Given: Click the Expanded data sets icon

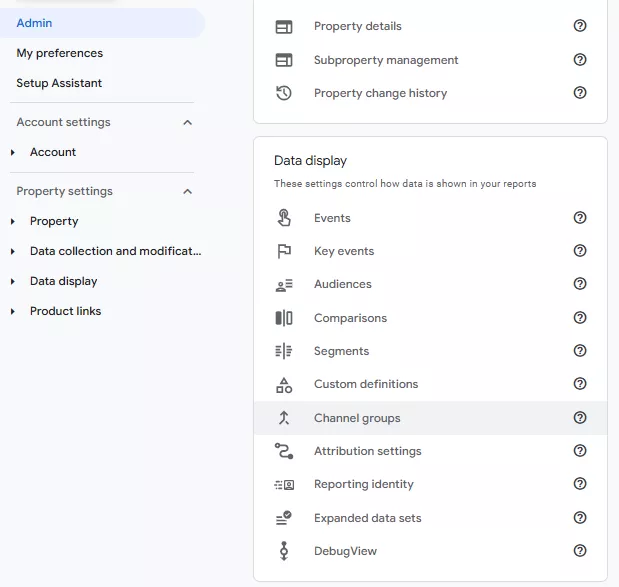Looking at the screenshot, I should tap(284, 518).
